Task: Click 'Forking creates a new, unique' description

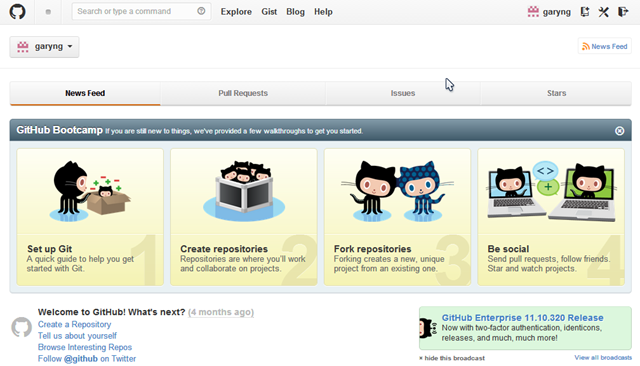Action: point(389,264)
